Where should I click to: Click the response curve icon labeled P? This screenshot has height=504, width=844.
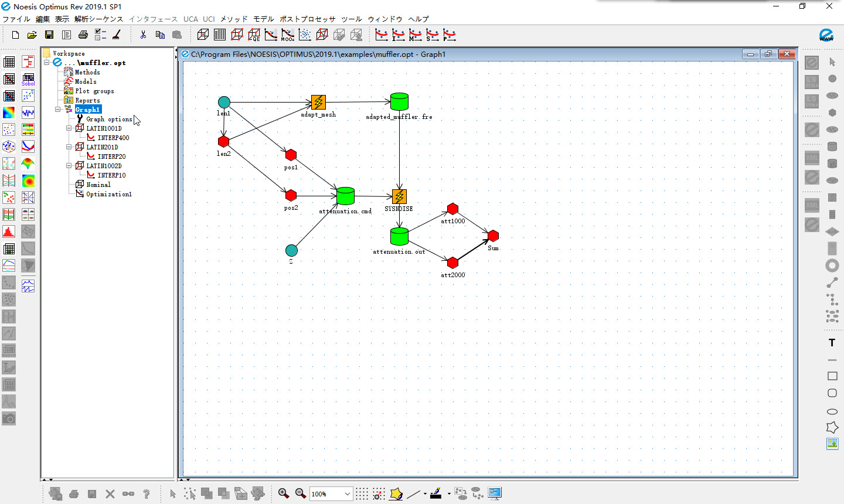[x=450, y=35]
